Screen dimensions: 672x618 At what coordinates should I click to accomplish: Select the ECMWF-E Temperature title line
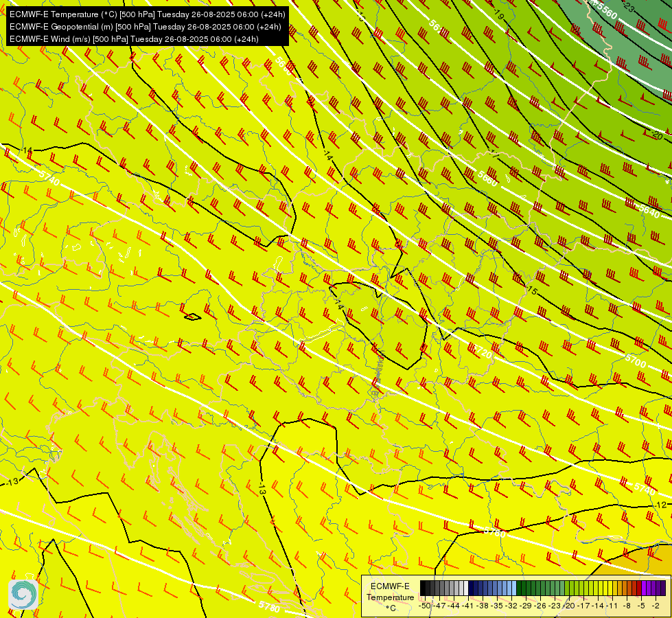(x=148, y=14)
